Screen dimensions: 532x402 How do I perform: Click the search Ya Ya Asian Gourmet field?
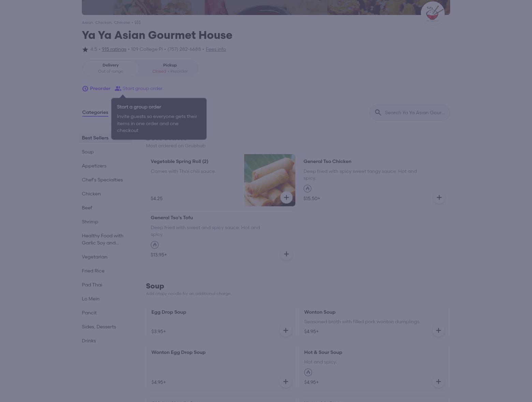coord(410,113)
